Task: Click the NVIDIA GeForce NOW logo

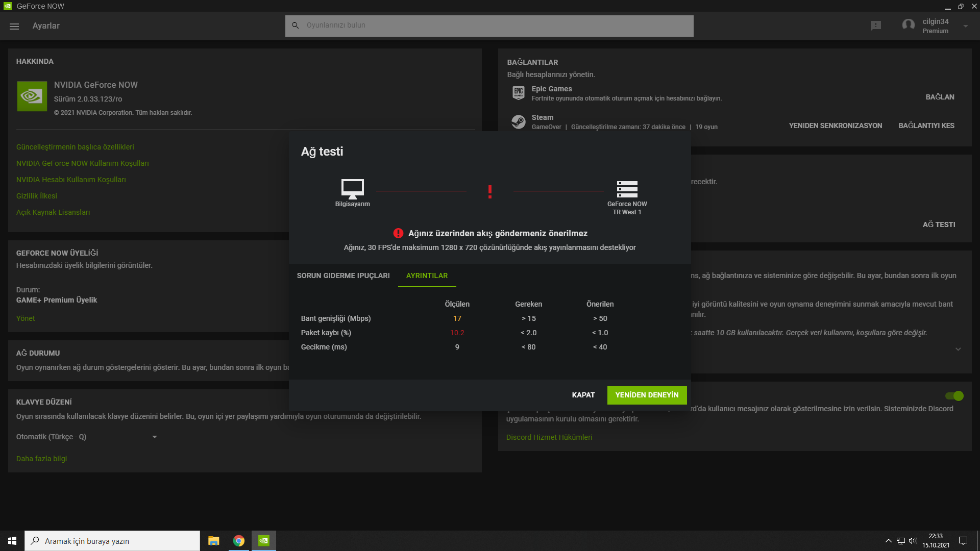Action: pos(32,96)
